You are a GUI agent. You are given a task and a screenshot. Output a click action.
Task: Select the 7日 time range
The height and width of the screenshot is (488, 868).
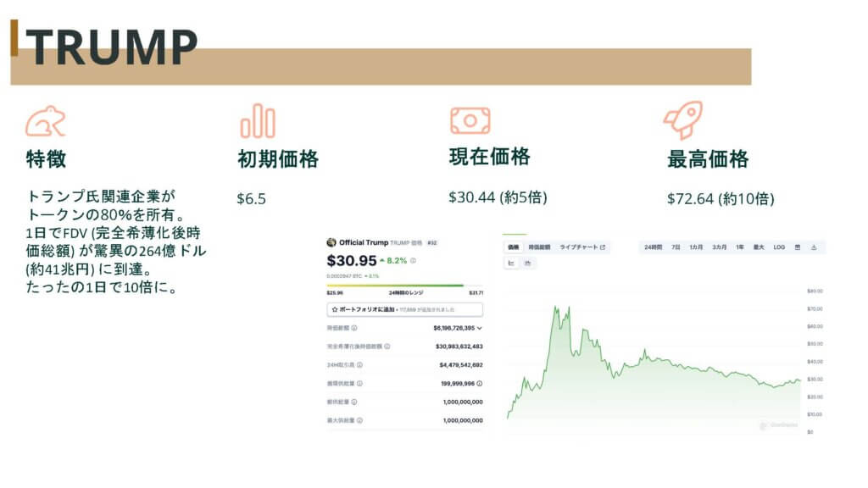(676, 247)
